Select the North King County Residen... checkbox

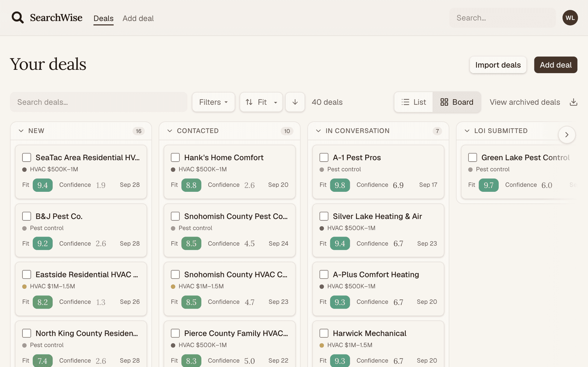click(26, 333)
